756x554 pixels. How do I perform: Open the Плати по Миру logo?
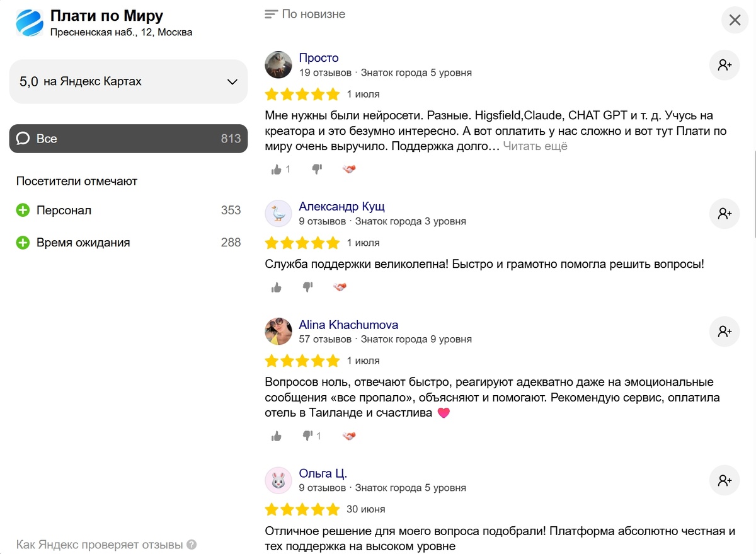click(x=30, y=23)
